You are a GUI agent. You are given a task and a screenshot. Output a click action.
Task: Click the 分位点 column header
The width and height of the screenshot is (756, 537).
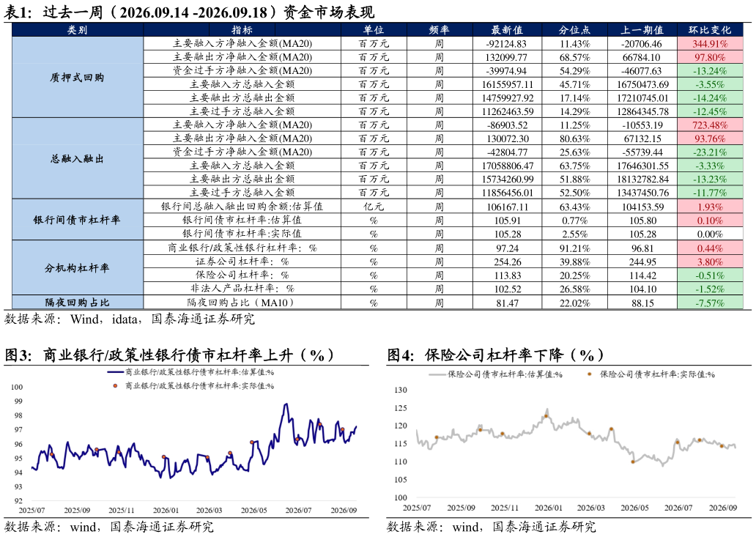(575, 30)
